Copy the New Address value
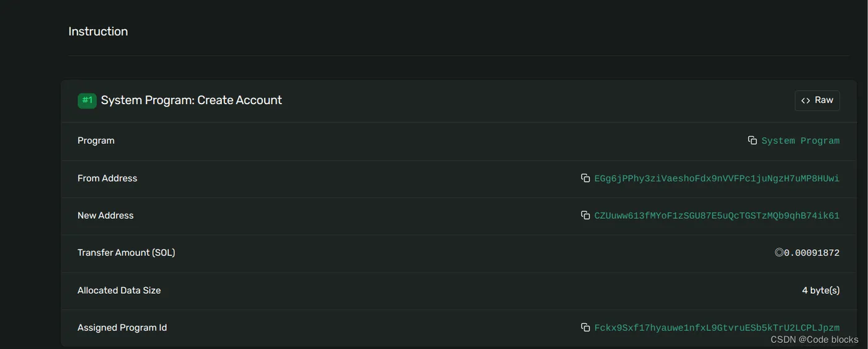 [585, 215]
